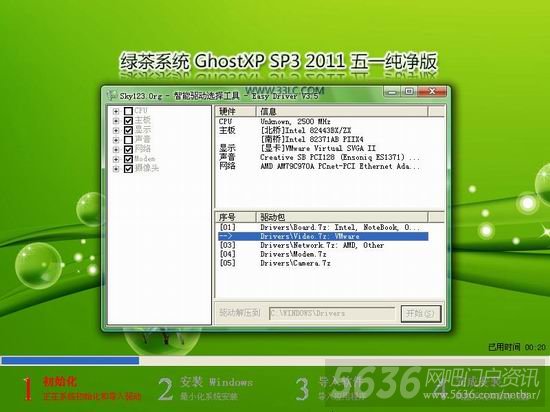Click the blue installation progress bar
Viewport: 550px width, 412px height.
(70, 360)
